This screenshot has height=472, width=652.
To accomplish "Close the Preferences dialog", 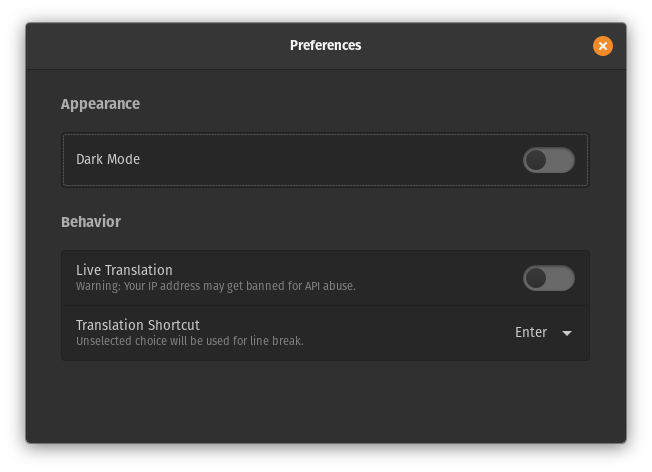I will point(602,45).
